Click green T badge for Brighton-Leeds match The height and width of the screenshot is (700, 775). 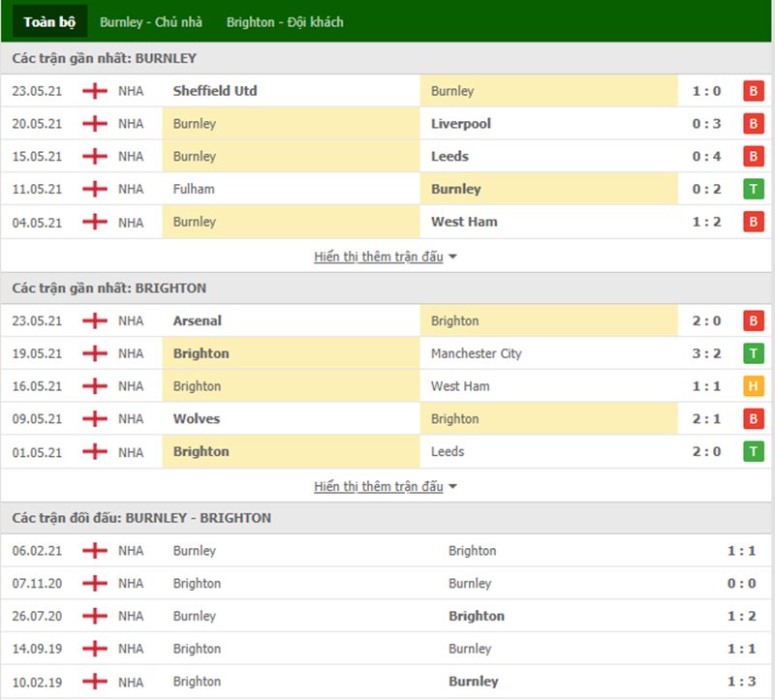point(753,452)
